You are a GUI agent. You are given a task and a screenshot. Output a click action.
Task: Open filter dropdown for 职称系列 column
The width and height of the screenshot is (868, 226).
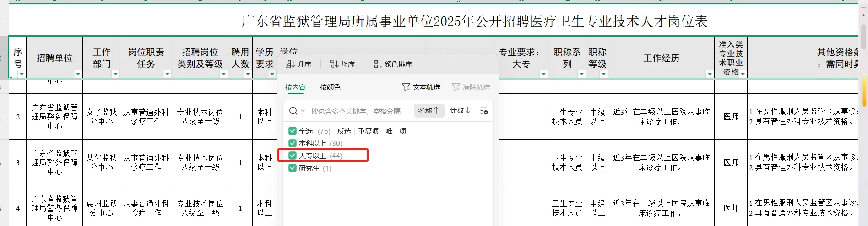coord(581,74)
